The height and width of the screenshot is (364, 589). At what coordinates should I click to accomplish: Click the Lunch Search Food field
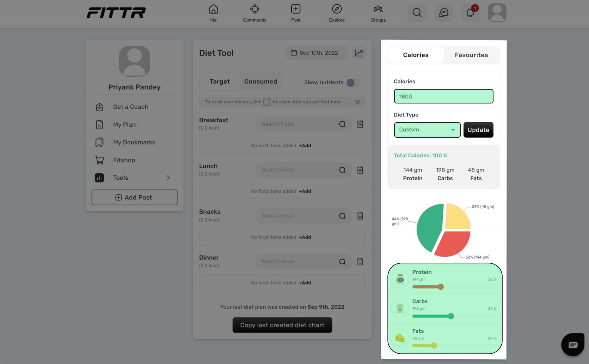tap(303, 170)
